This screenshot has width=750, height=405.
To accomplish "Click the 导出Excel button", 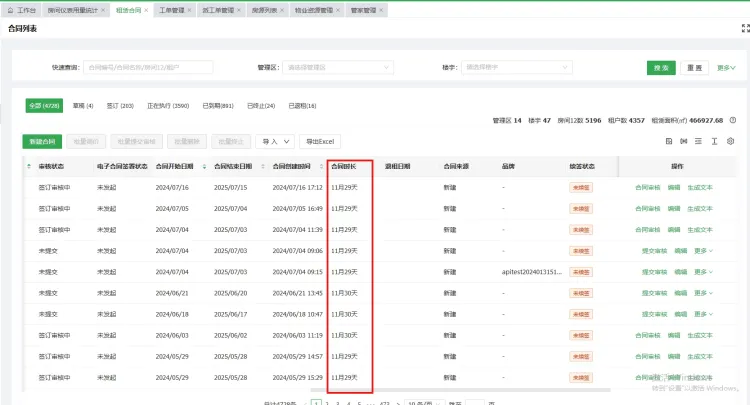I will [320, 142].
